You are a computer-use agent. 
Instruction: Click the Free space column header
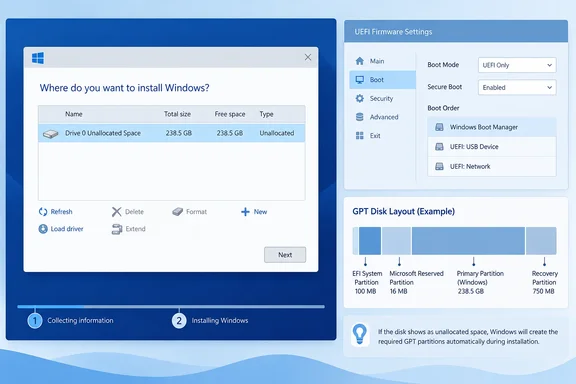230,114
